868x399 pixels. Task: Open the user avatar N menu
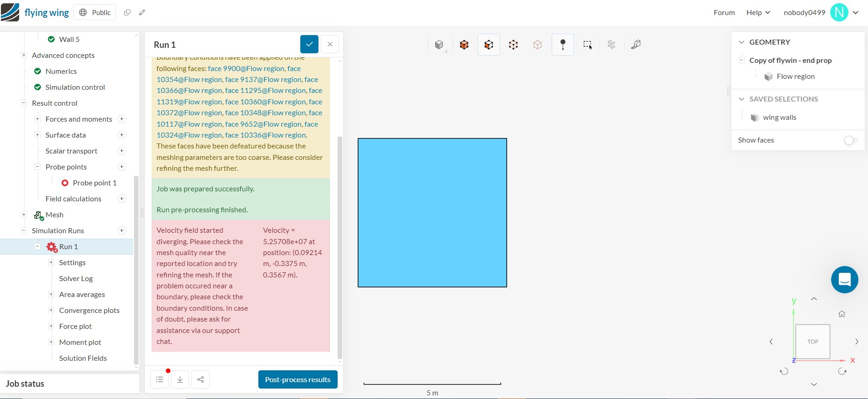pyautogui.click(x=839, y=12)
